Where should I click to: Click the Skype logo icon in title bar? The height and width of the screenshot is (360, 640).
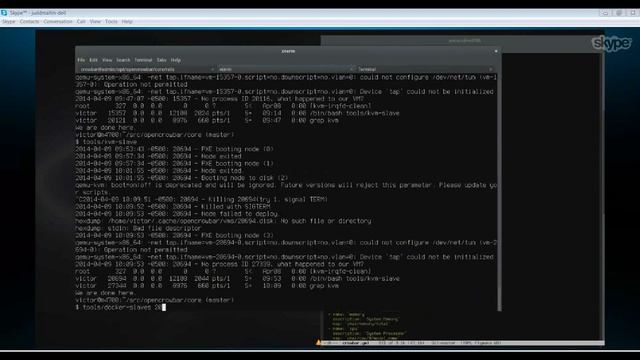click(4, 13)
